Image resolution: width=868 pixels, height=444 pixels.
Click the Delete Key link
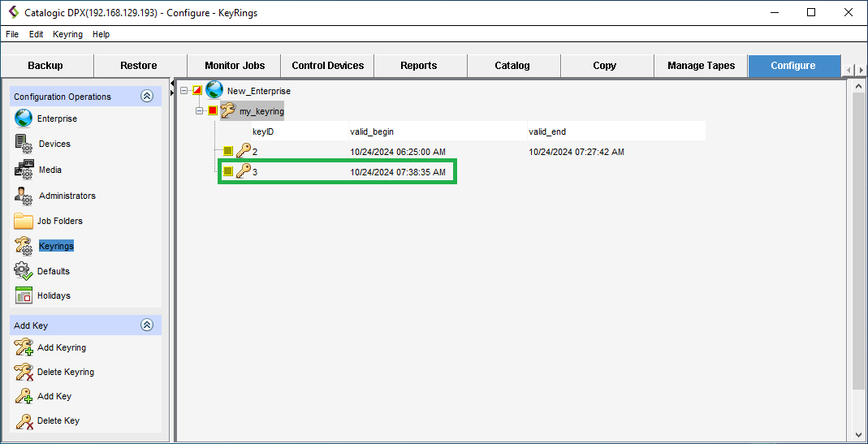(x=58, y=420)
